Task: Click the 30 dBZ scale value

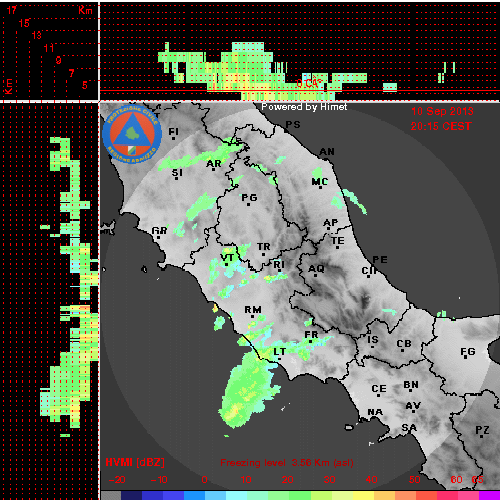Action: point(329,480)
